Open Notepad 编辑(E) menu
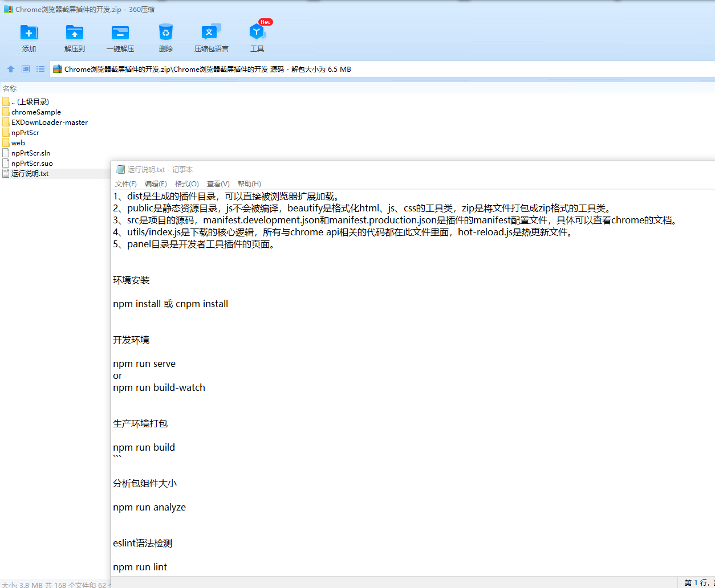This screenshot has width=715, height=588. pos(156,183)
